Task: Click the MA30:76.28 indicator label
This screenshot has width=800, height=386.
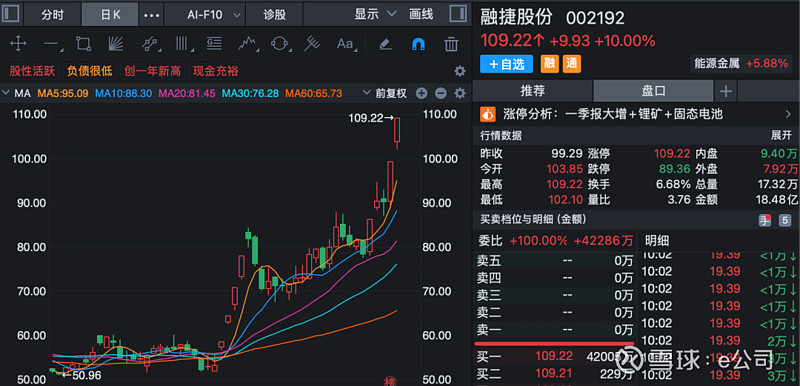Action: 251,93
